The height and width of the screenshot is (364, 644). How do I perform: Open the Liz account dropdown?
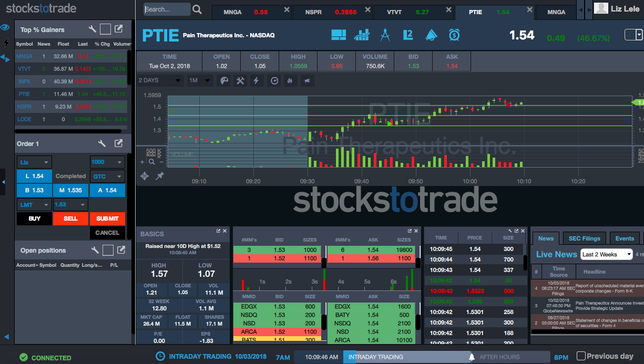(34, 162)
